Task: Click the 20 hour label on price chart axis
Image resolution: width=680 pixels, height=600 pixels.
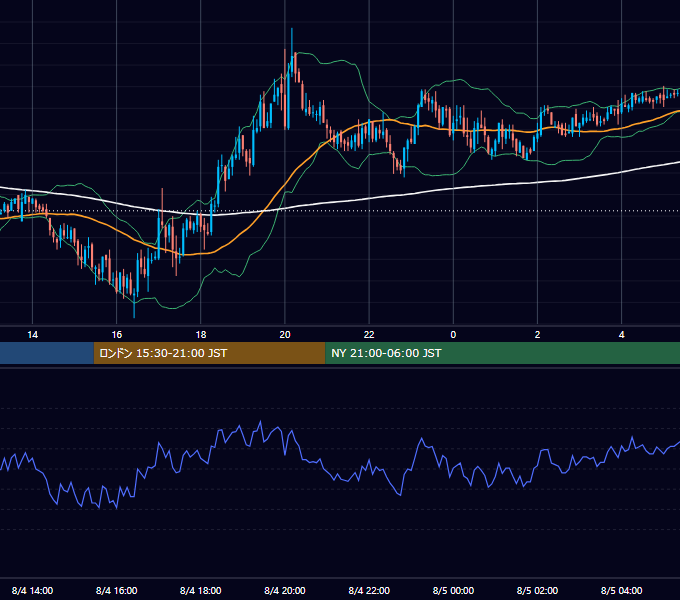Action: pos(285,335)
